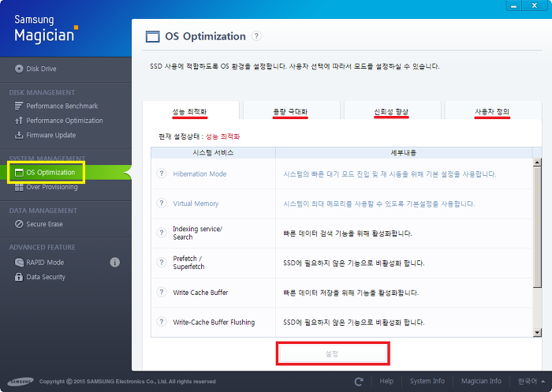552x392 pixels.
Task: Open Magician Info in footer
Action: [x=481, y=381]
